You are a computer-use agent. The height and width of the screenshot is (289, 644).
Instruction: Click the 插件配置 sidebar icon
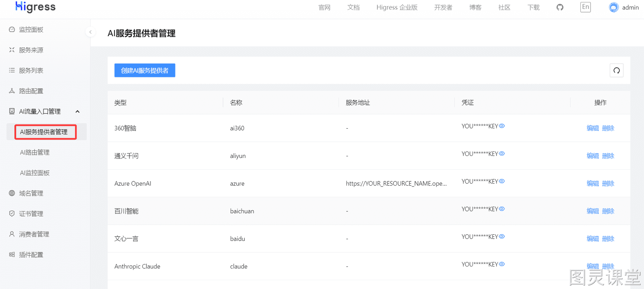point(12,254)
